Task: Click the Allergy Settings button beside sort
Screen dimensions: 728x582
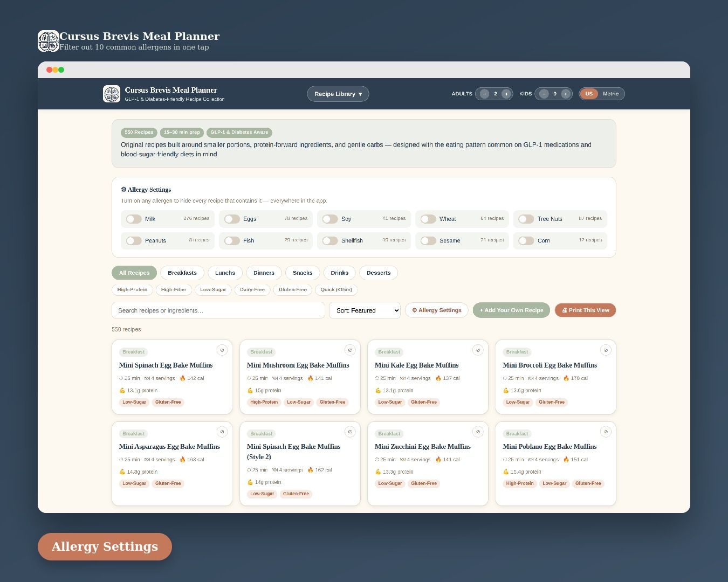Action: (x=437, y=310)
